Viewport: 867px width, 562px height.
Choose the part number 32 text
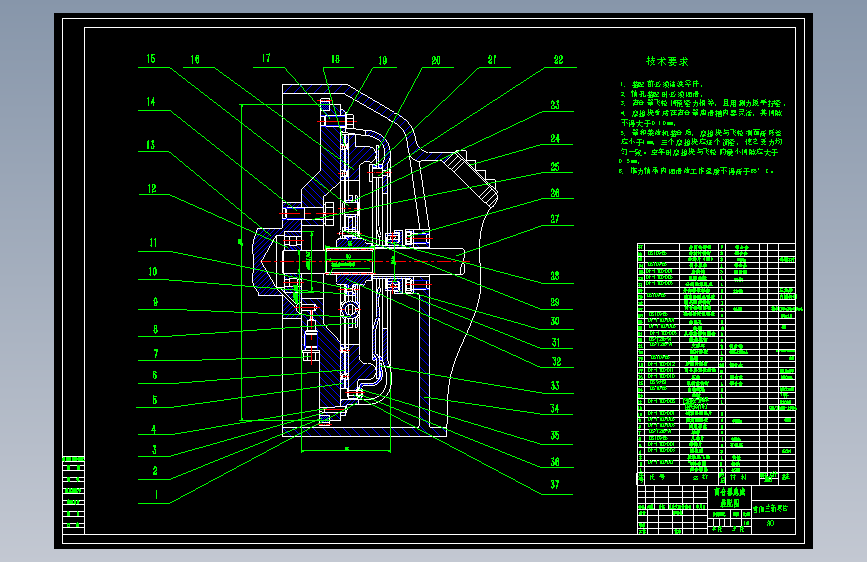pyautogui.click(x=557, y=361)
